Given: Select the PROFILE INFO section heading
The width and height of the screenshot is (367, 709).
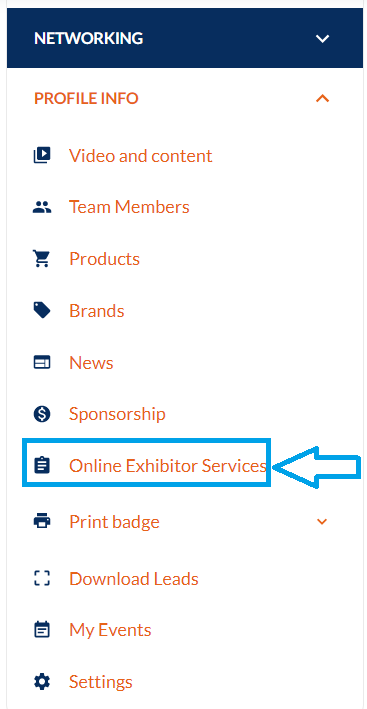Looking at the screenshot, I should (86, 98).
